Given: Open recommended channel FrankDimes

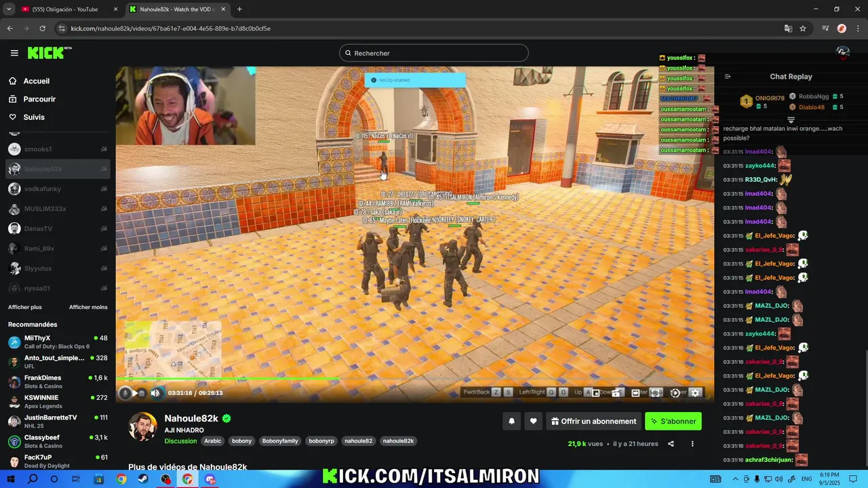Looking at the screenshot, I should pyautogui.click(x=58, y=382).
